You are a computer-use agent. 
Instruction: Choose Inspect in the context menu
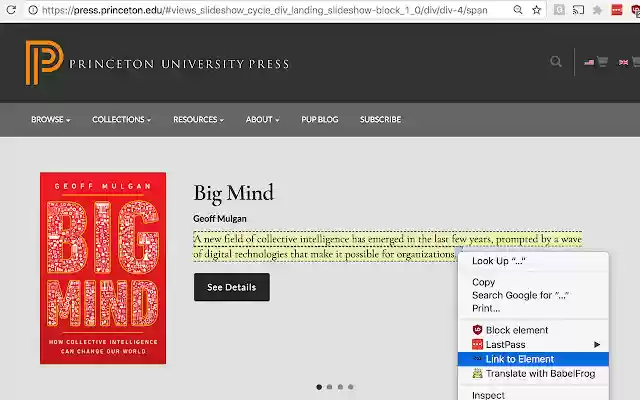[533, 395]
